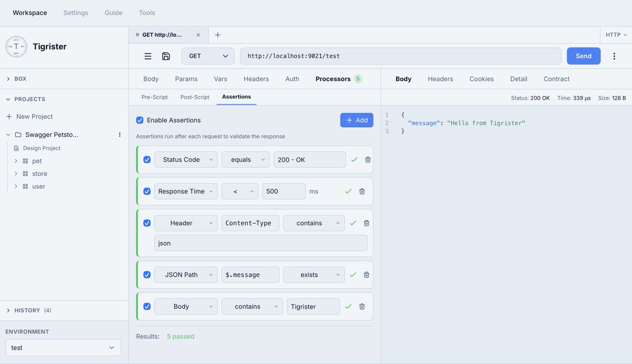Click the save request icon
Screen dimensions: 632x364
166,56
